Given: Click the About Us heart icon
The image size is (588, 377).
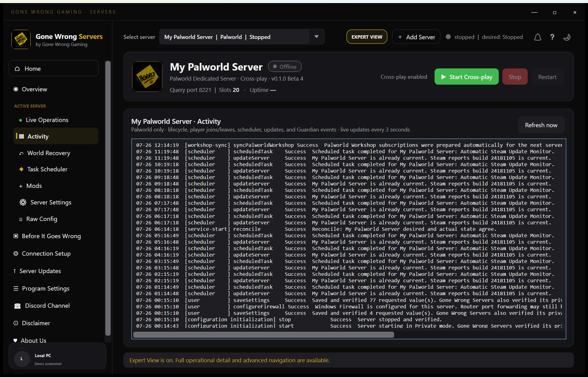Looking at the screenshot, I should point(15,341).
